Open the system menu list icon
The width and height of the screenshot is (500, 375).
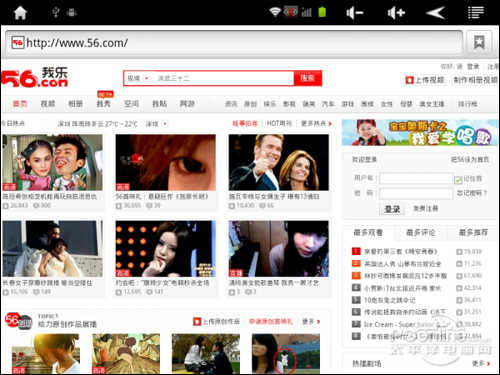pyautogui.click(x=476, y=13)
